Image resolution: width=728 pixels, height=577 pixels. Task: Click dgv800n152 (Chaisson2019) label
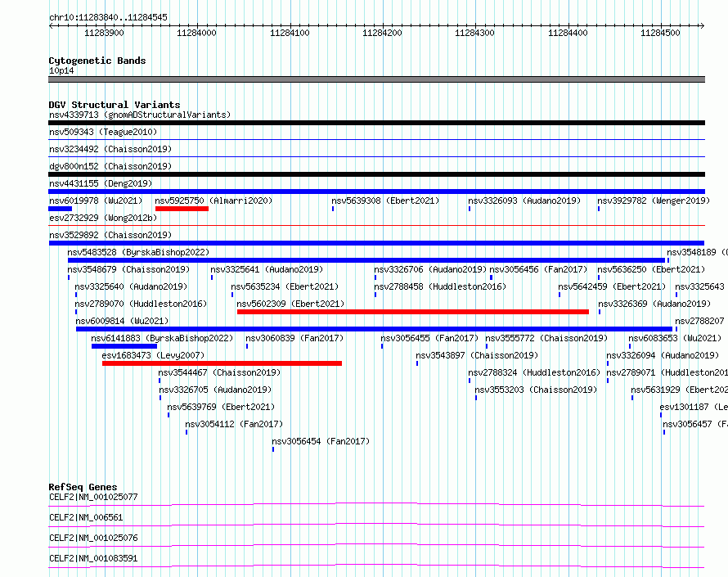[110, 166]
